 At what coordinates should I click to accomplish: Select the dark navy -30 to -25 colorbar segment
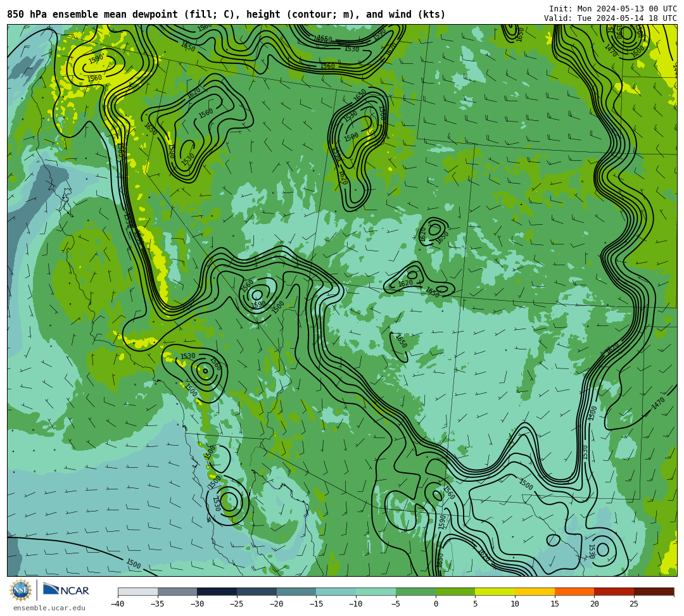217,591
